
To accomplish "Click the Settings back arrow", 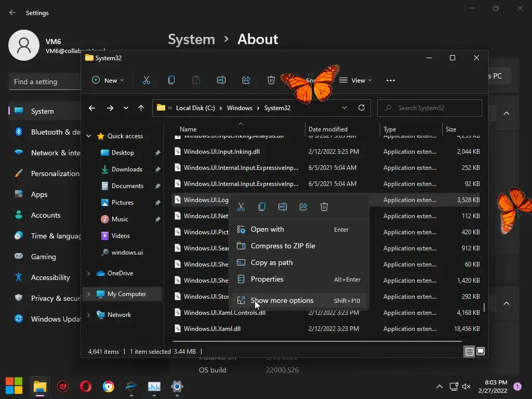I will [12, 12].
